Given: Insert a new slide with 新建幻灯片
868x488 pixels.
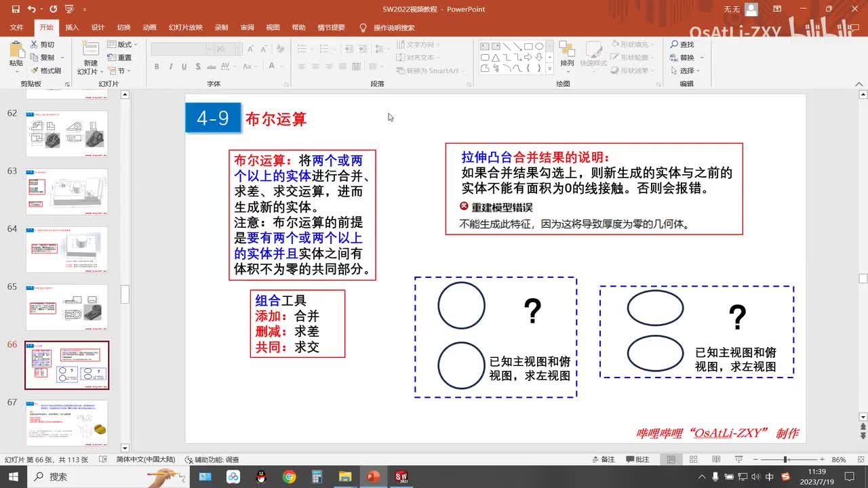Looking at the screenshot, I should pyautogui.click(x=90, y=58).
